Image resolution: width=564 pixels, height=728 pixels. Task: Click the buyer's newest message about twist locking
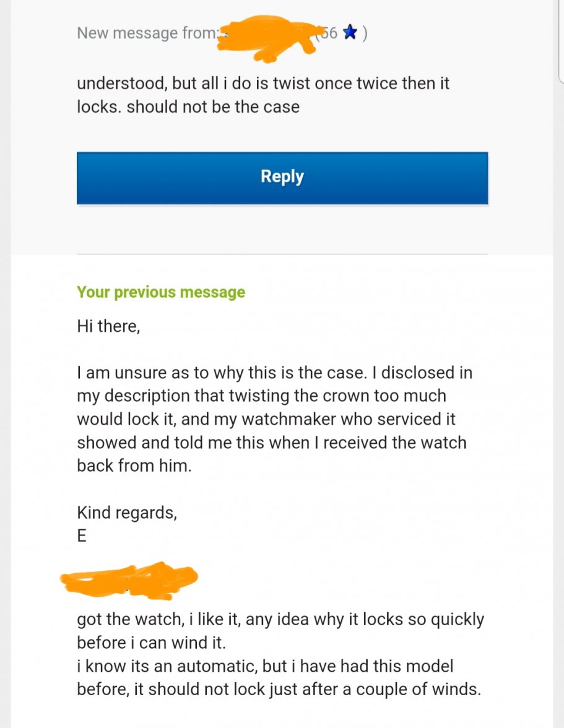pyautogui.click(x=263, y=94)
